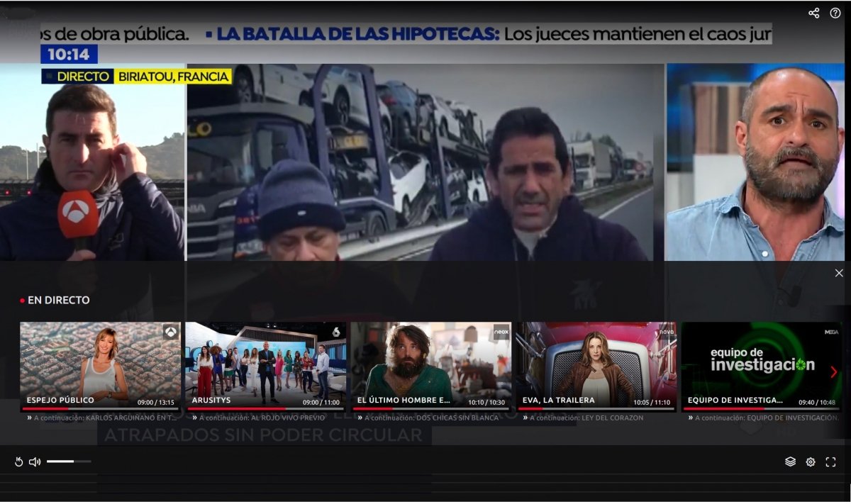The width and height of the screenshot is (851, 504).
Task: Click the '09:00 / 13:15' time text
Action: [155, 402]
